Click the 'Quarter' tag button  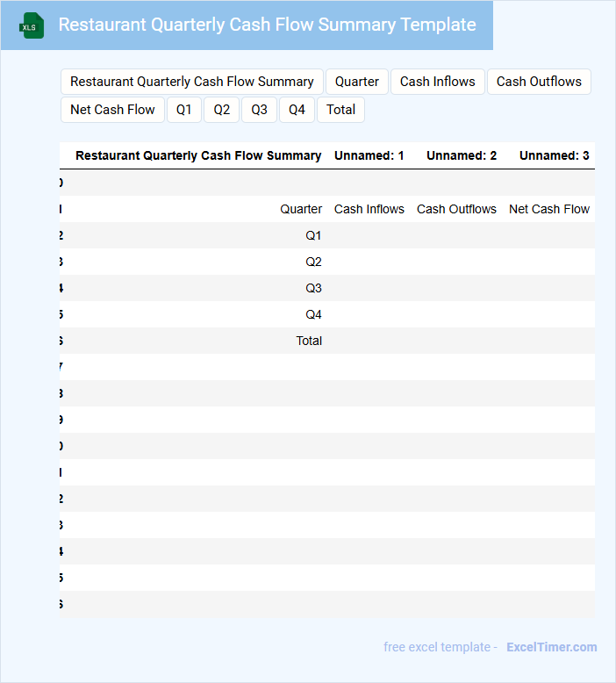[x=357, y=82]
